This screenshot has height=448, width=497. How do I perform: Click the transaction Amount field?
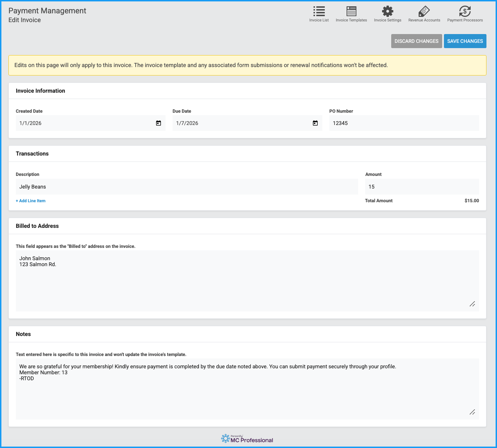tap(421, 187)
